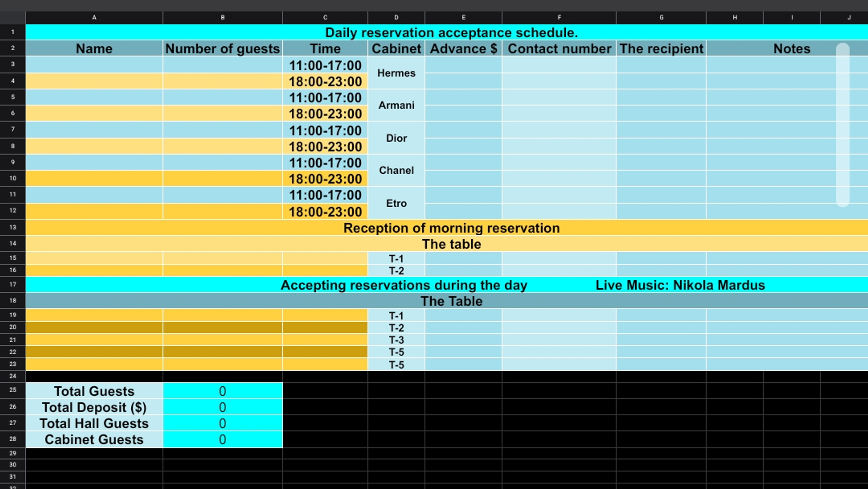Viewport: 868px width, 489px height.
Task: Select the Armani cabinet cell
Action: point(396,105)
